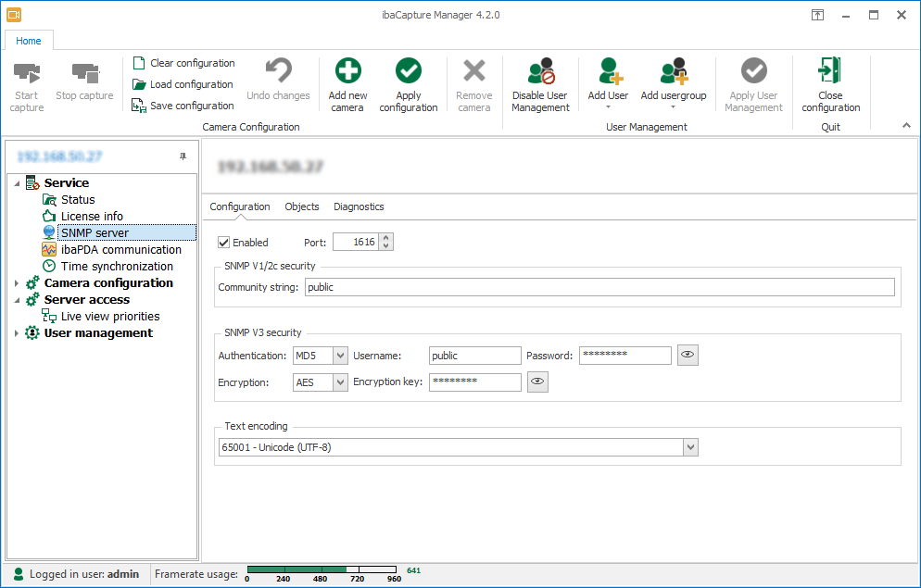Click Disable User Management icon
The image size is (921, 588).
pos(541,71)
